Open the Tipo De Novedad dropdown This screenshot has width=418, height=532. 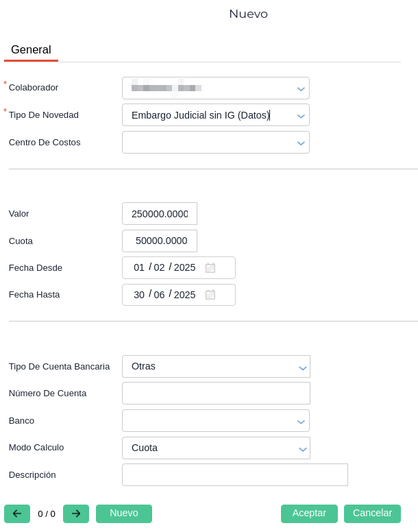coord(301,116)
